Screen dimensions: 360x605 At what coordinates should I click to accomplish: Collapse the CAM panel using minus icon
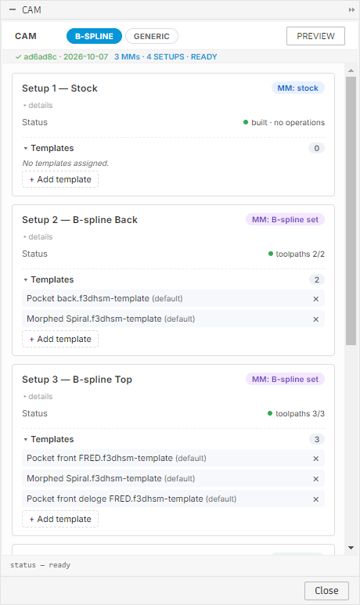click(x=13, y=10)
